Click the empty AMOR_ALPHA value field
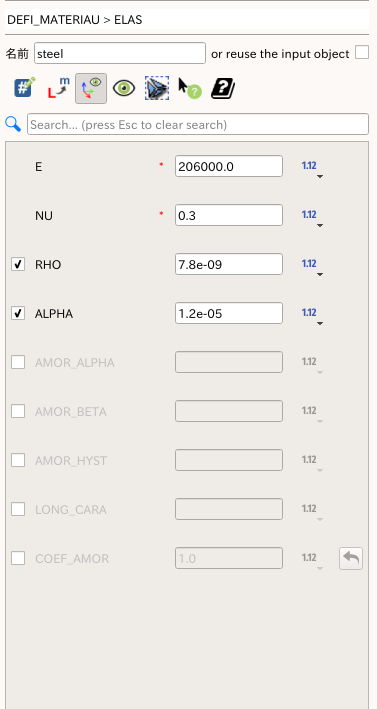 click(229, 362)
